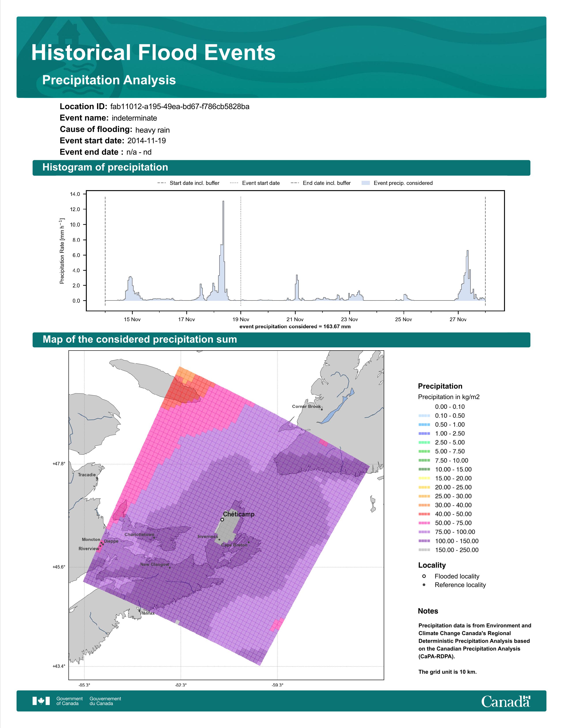Click the Flooded locality legend circle

(424, 576)
